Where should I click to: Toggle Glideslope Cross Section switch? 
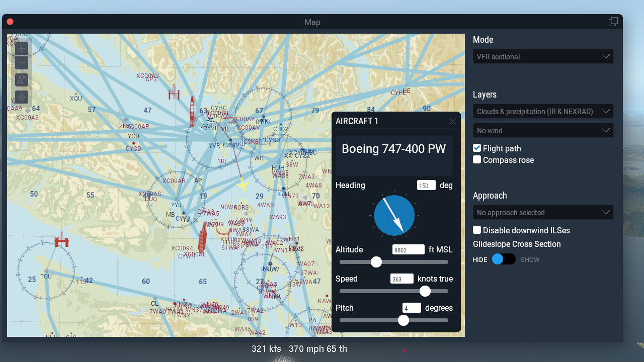pyautogui.click(x=504, y=259)
